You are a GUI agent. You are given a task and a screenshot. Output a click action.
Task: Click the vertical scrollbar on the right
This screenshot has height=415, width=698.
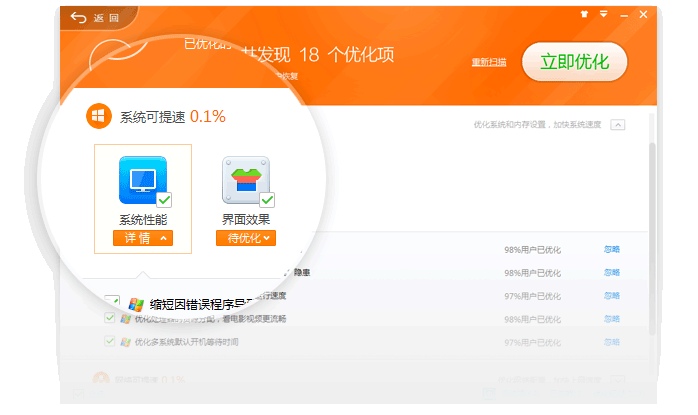tap(652, 200)
